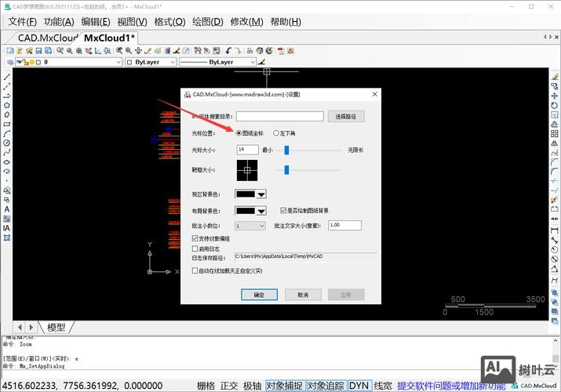Uncheck 支持对象编组 checkbox
Viewport: 561px width, 392px height.
tap(196, 238)
